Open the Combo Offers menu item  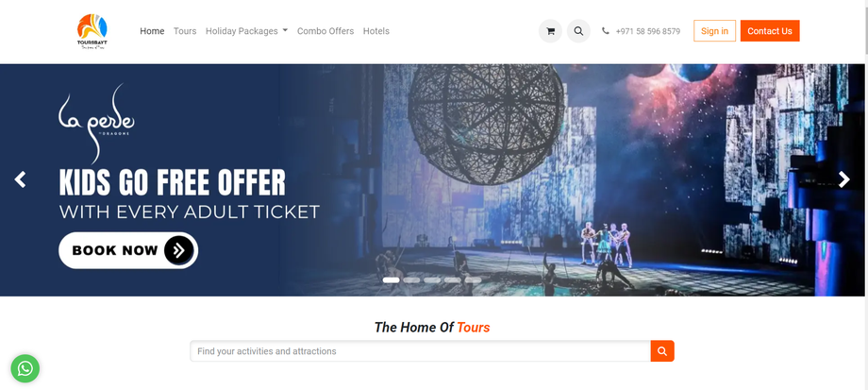[x=325, y=31]
